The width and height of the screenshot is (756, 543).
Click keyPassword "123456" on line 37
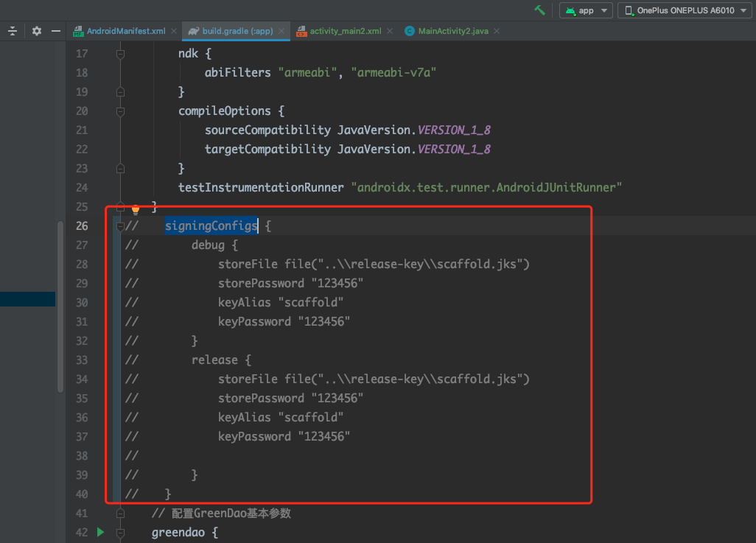(x=284, y=436)
